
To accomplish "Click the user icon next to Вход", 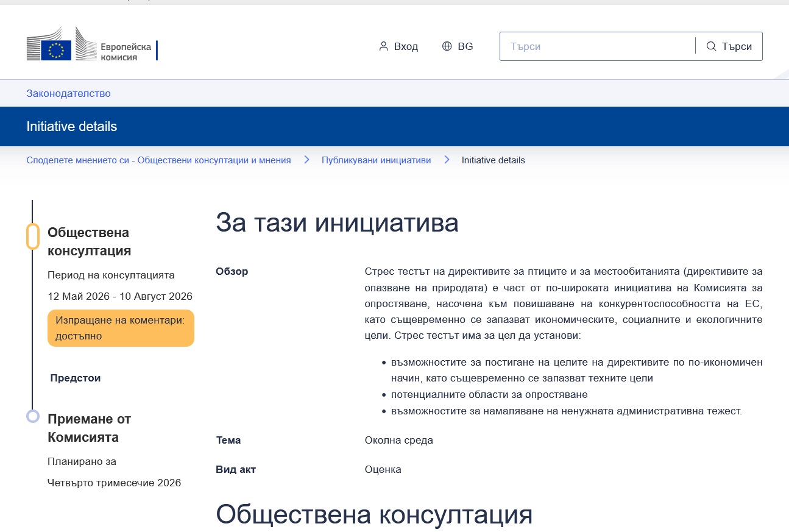I will 383,46.
